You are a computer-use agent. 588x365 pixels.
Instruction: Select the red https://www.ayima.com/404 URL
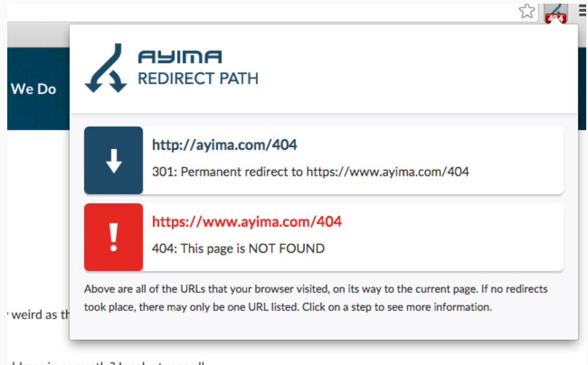click(x=247, y=222)
